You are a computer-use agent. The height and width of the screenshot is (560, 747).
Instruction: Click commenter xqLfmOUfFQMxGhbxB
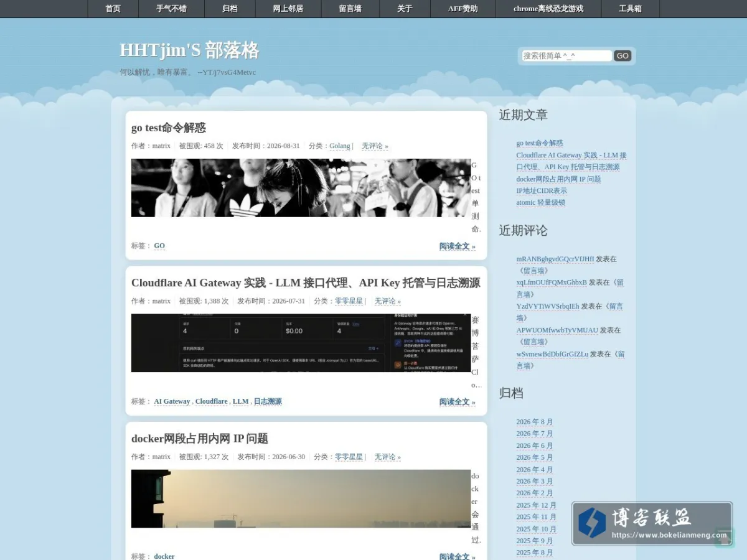[552, 282]
